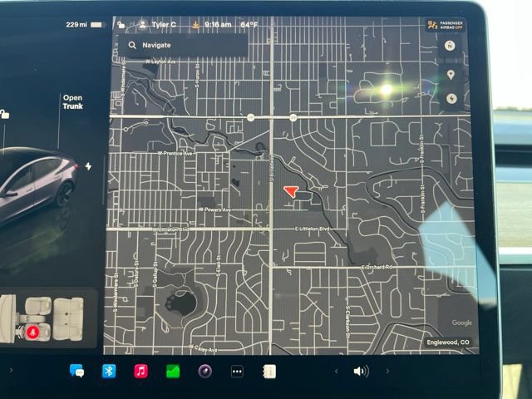Tap the W Caley Ave street label
The image size is (532, 399).
(x=203, y=348)
